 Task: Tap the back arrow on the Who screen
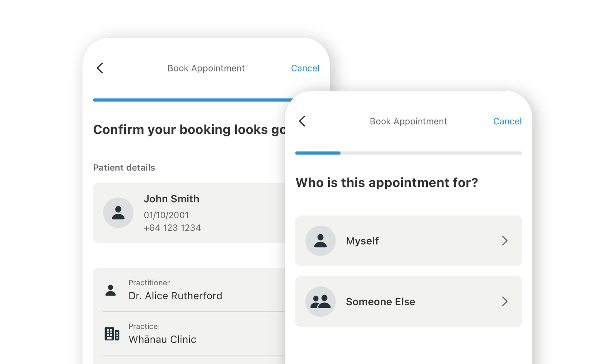point(302,121)
